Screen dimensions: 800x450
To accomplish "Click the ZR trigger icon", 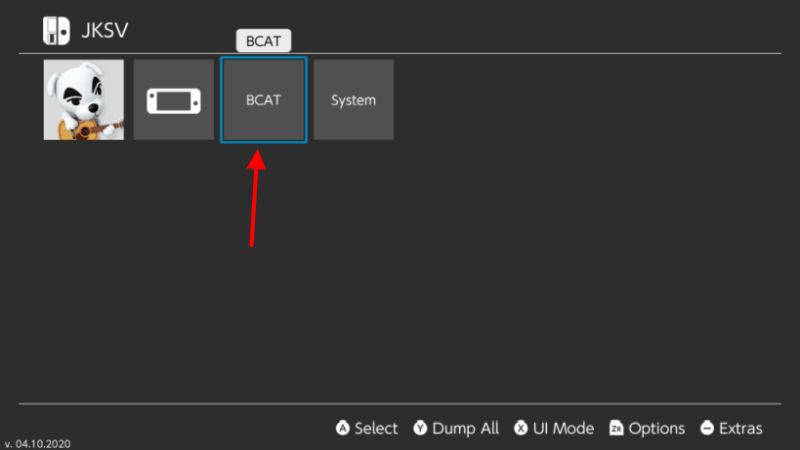I will pos(616,428).
